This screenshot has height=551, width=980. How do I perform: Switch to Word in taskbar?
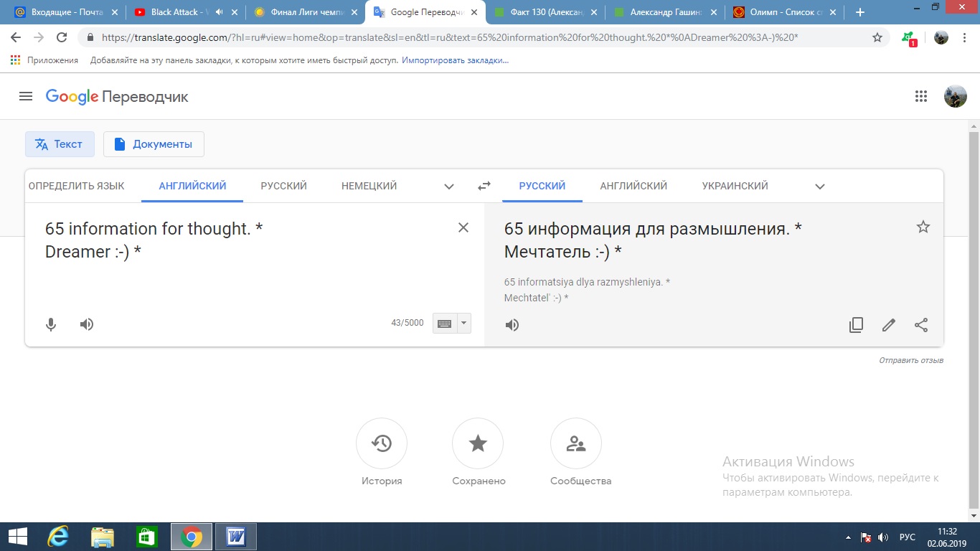click(x=236, y=537)
